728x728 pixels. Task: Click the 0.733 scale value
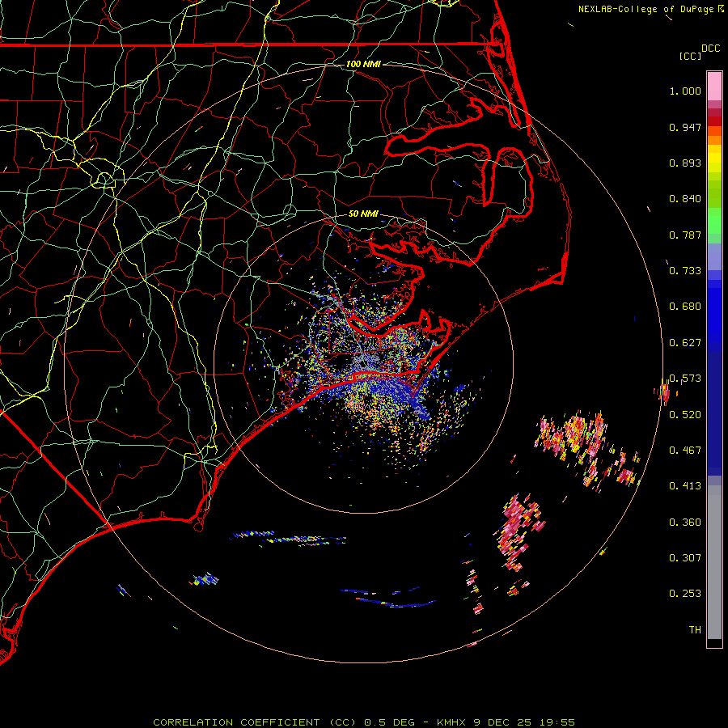coord(685,271)
